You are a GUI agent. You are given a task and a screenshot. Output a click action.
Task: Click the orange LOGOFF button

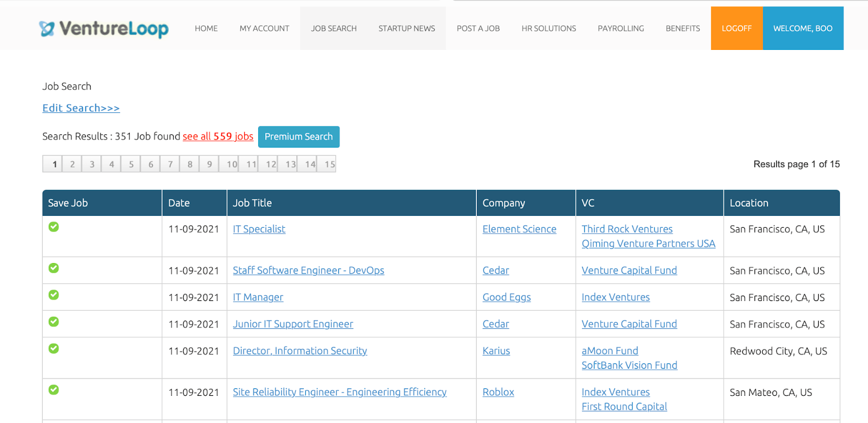click(737, 28)
